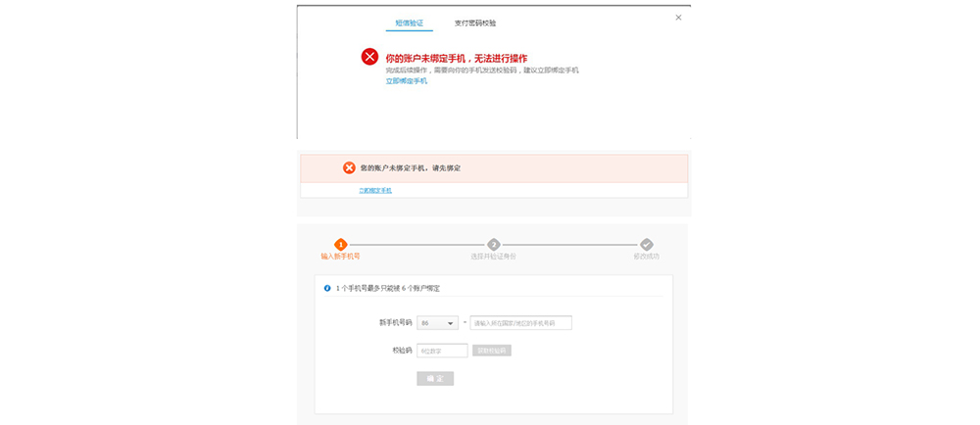
Task: Open the 86 country code dropdown
Action: (x=437, y=323)
